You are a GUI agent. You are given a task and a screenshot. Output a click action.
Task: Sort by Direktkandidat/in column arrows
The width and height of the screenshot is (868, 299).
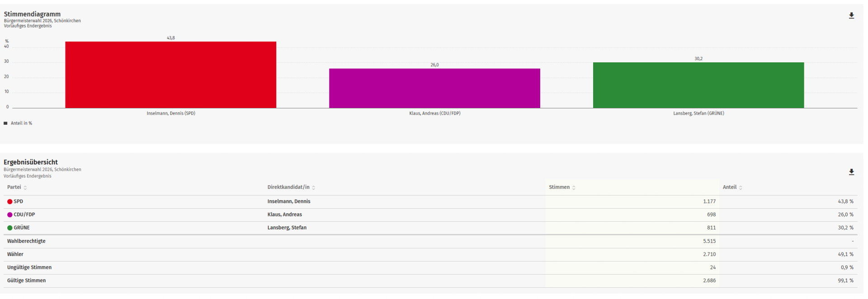(x=313, y=187)
